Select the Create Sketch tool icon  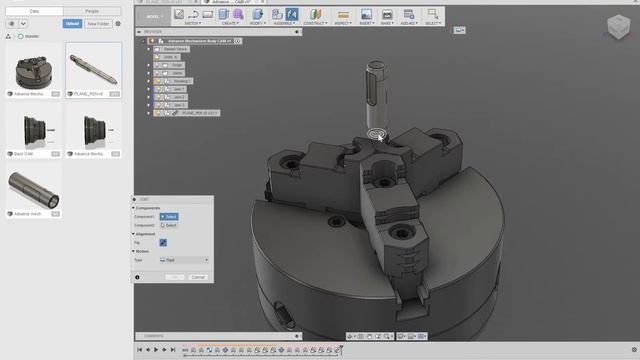click(x=179, y=14)
